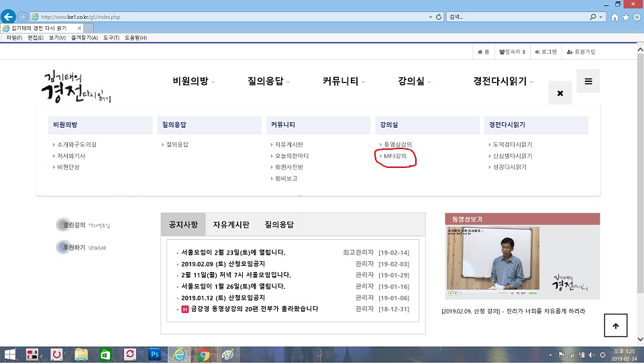Open the search provider dropdown arrow
Screen dimensions: 644x364
point(601,17)
